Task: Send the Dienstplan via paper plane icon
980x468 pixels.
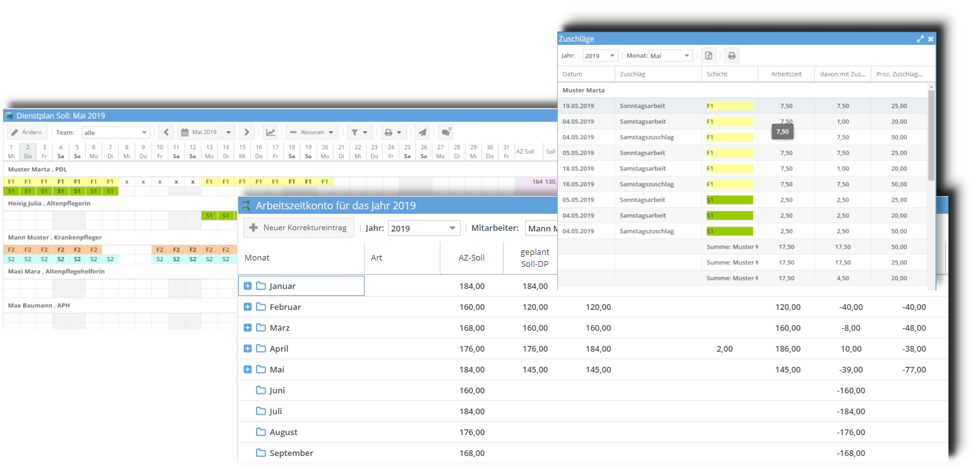Action: pos(423,132)
